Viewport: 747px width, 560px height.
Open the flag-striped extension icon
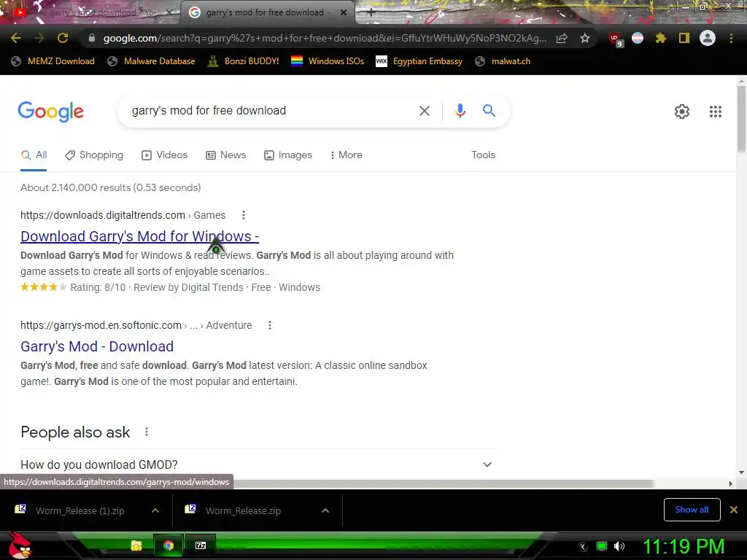click(x=638, y=38)
